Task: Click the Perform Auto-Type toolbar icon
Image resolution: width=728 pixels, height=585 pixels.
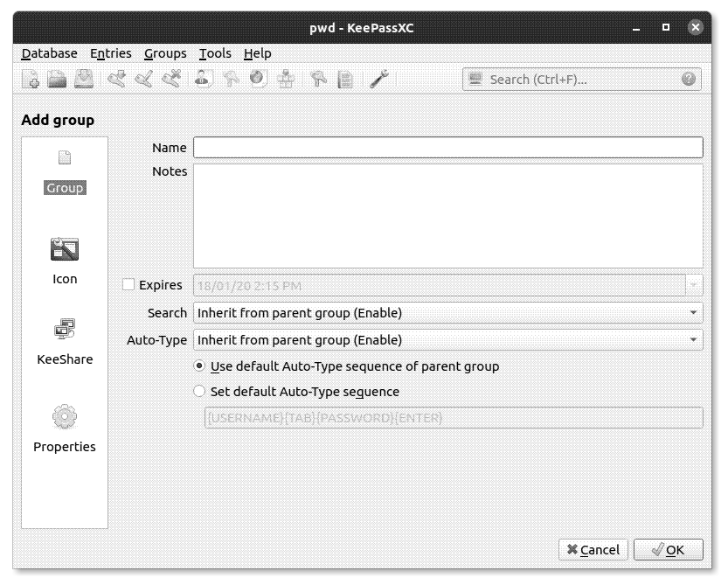Action: pos(286,79)
